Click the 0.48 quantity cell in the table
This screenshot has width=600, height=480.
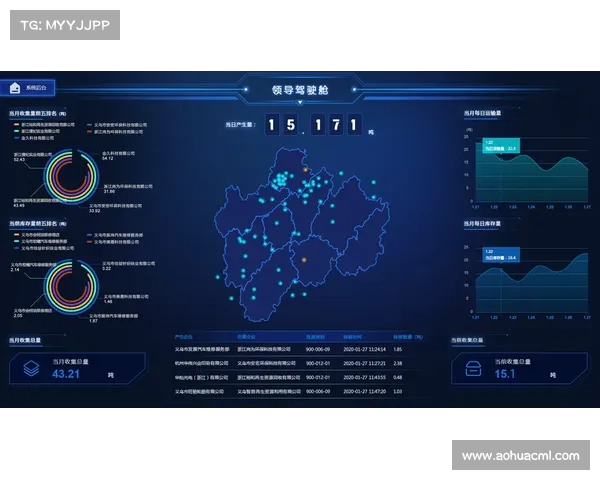coord(398,377)
